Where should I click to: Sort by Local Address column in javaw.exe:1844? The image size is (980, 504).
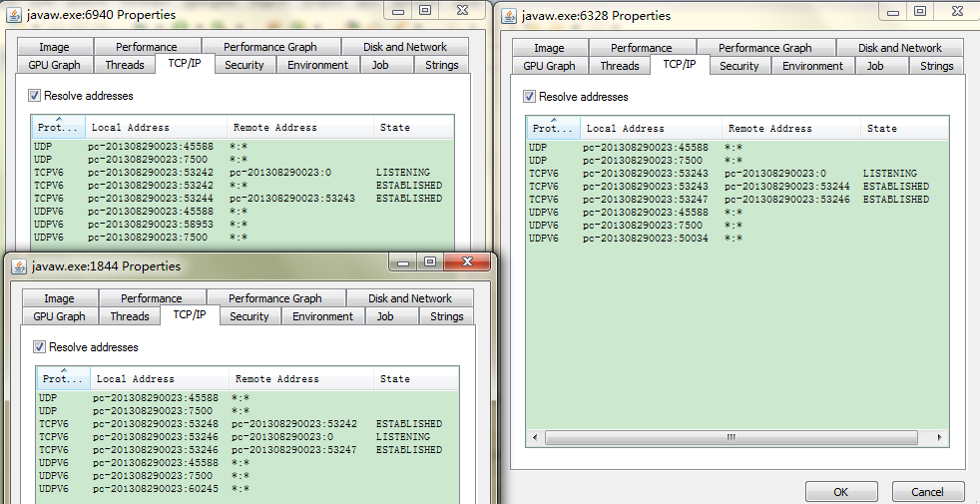(160, 378)
